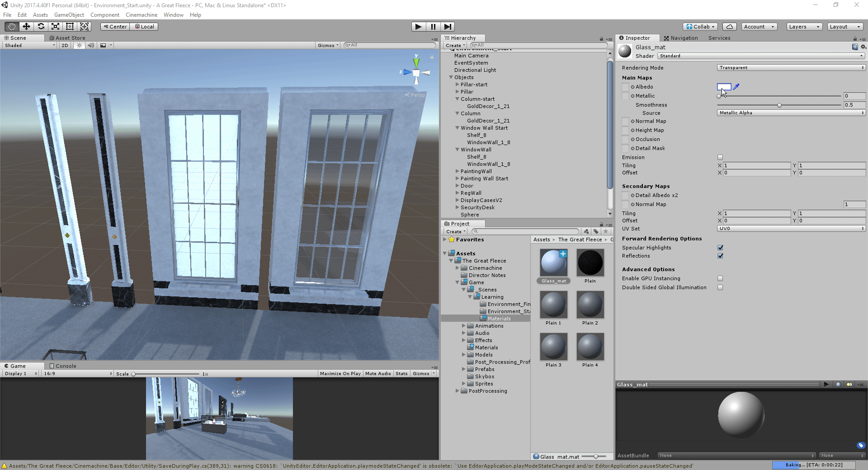Collapse the WindowWall hierarchy item

click(457, 150)
